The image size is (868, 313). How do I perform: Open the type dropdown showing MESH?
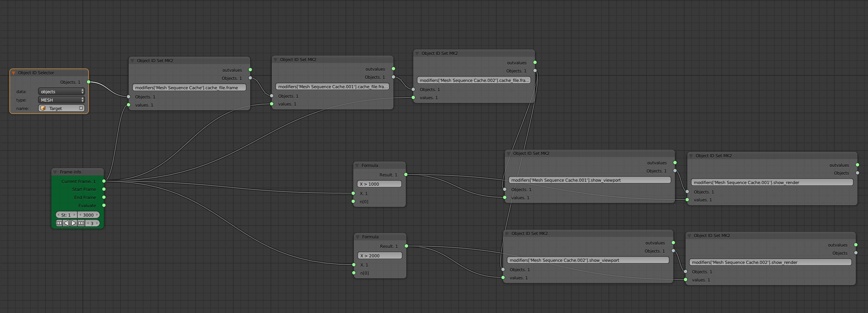(x=61, y=100)
